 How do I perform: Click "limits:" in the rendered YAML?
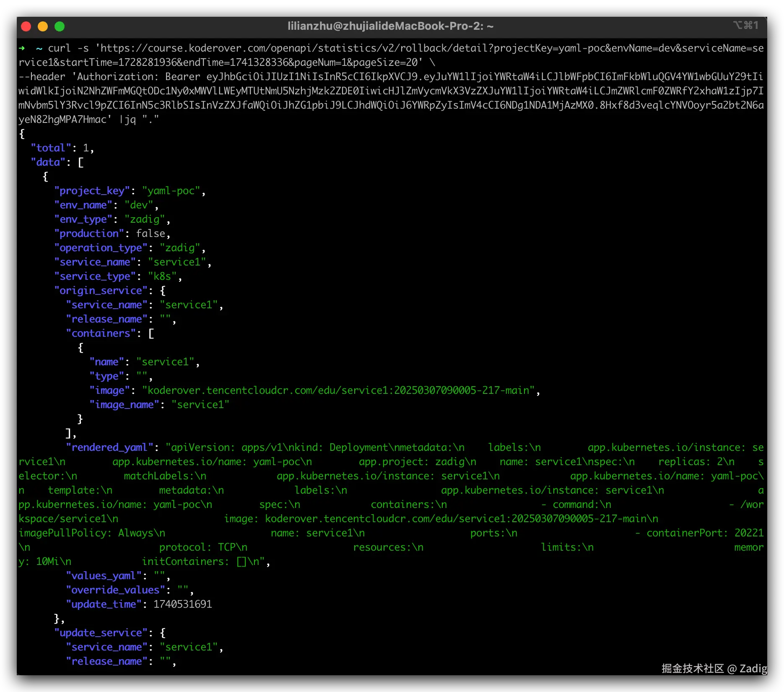[x=561, y=547]
